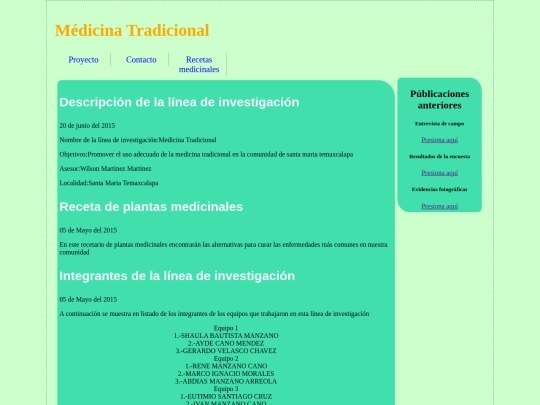This screenshot has width=540, height=405.
Task: Click the Equipo 3 label
Action: coord(226,389)
